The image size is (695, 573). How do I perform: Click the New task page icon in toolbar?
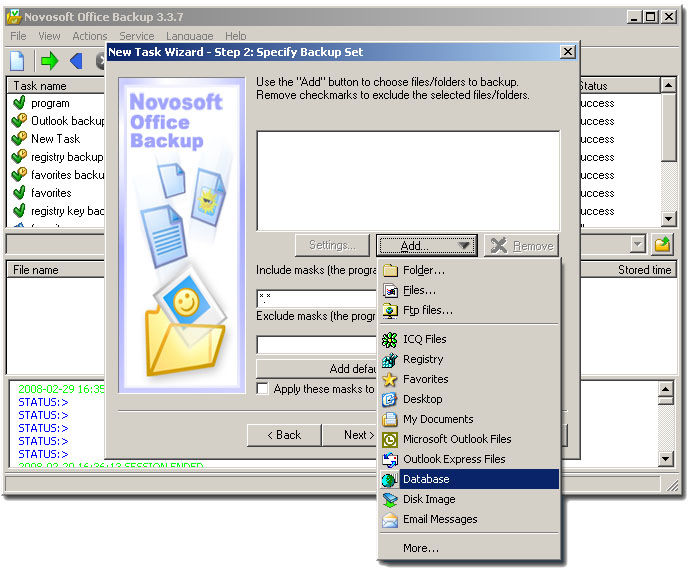[x=17, y=61]
